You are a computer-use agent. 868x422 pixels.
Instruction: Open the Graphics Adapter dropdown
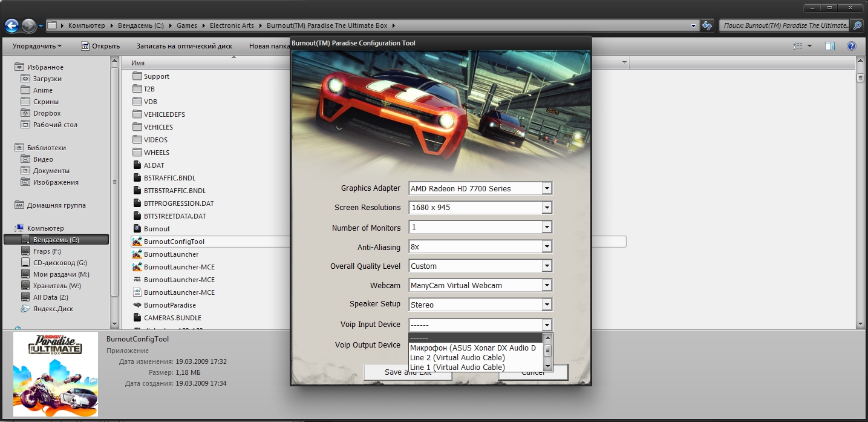click(x=547, y=188)
